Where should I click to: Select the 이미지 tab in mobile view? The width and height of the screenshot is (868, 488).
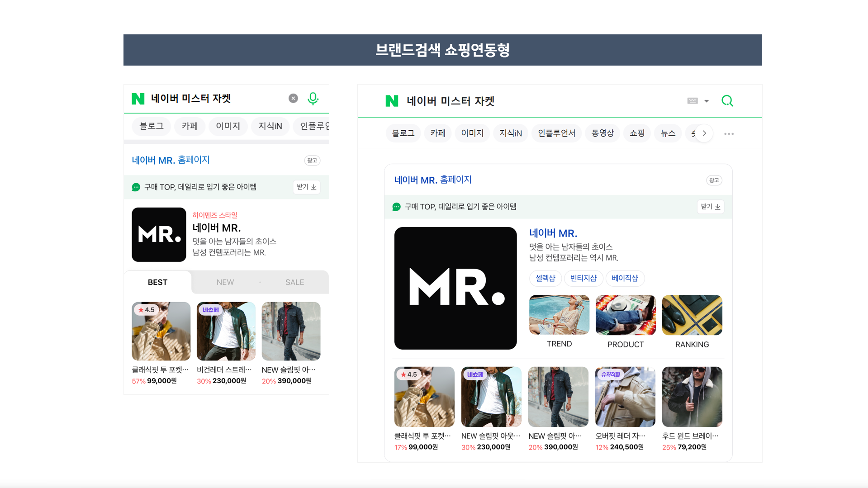(228, 126)
